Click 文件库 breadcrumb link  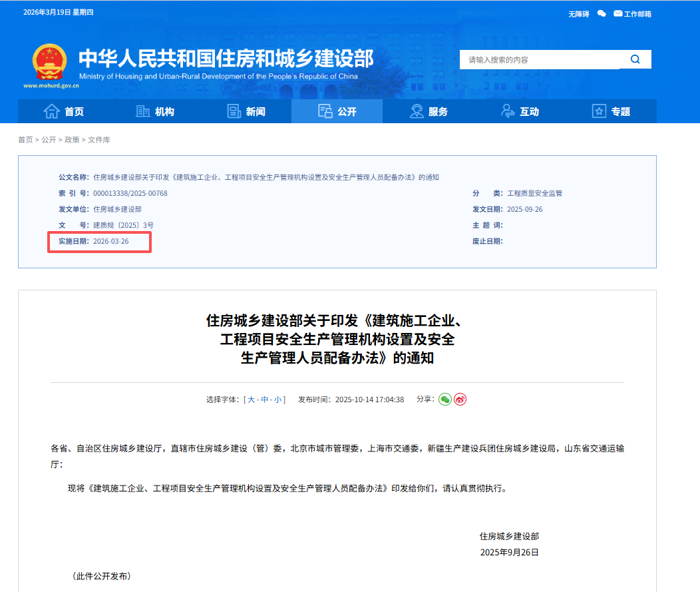pos(99,140)
